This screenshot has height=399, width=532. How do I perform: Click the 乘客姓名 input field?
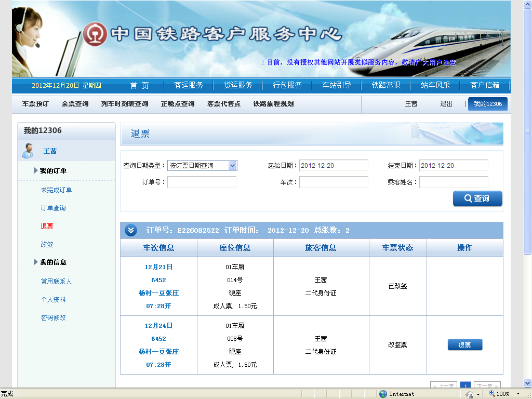pos(454,182)
